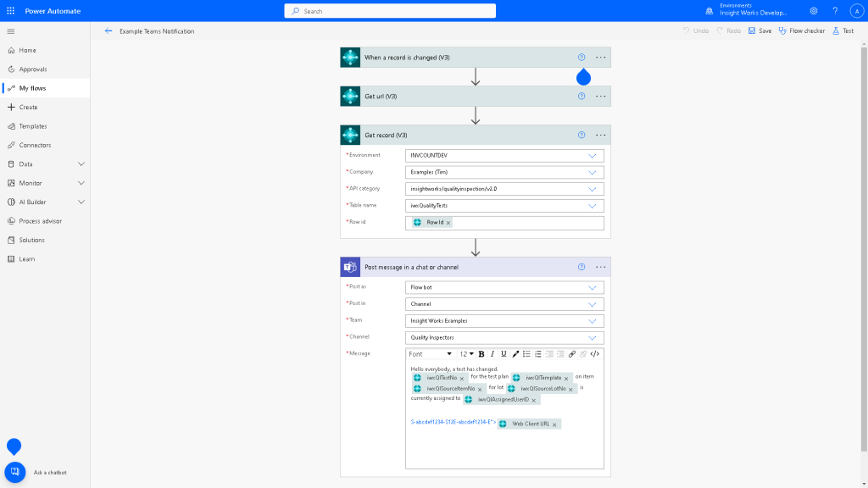Expand the AI Builder section in the sidebar
868x488 pixels.
point(81,202)
